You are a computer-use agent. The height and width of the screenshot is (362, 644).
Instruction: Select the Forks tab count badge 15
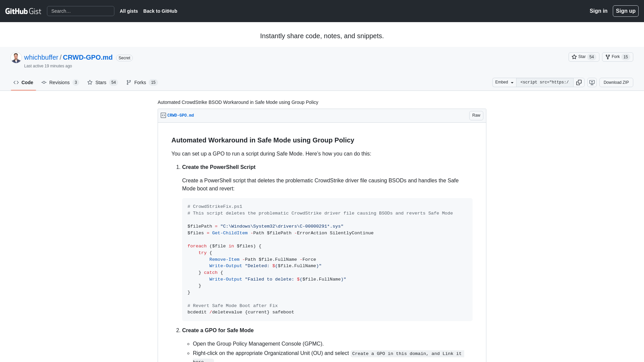coord(153,82)
